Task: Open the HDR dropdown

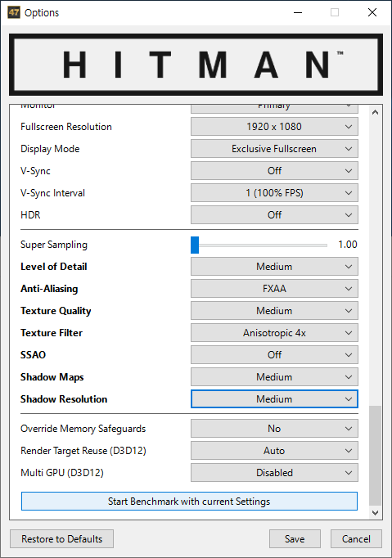Action: (274, 215)
